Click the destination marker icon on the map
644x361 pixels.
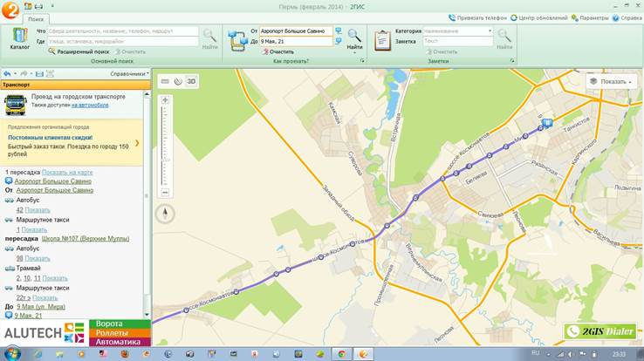(x=546, y=122)
